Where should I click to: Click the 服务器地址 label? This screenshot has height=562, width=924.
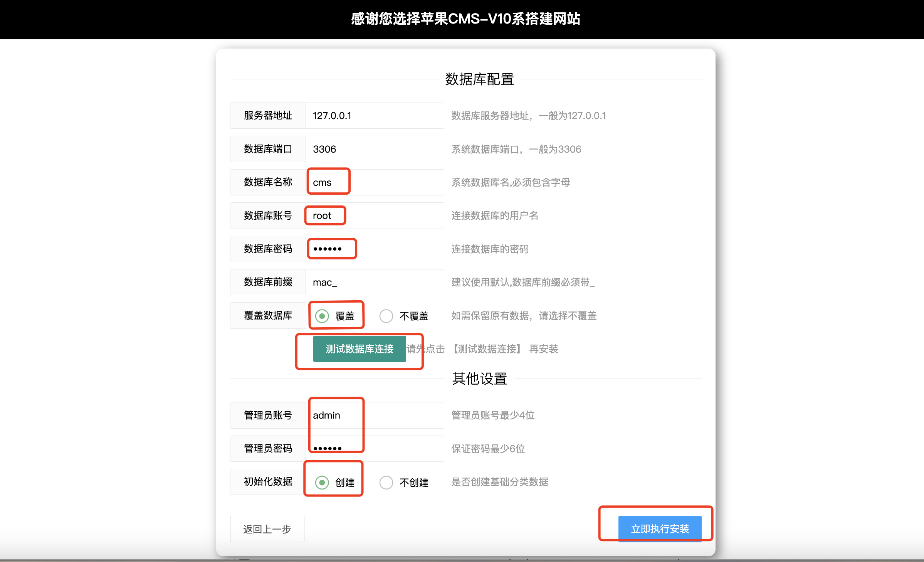click(x=268, y=116)
